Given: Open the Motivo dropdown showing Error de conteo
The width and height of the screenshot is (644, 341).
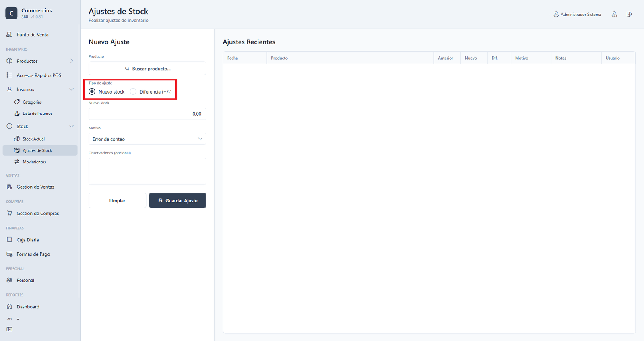Looking at the screenshot, I should (x=147, y=139).
